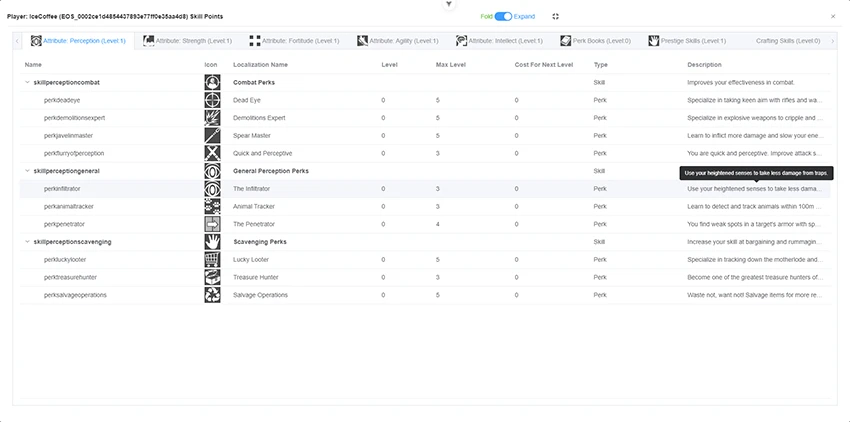Viewport: 850px width, 422px height.
Task: Collapse the panel with the top chevron
Action: pos(449,4)
